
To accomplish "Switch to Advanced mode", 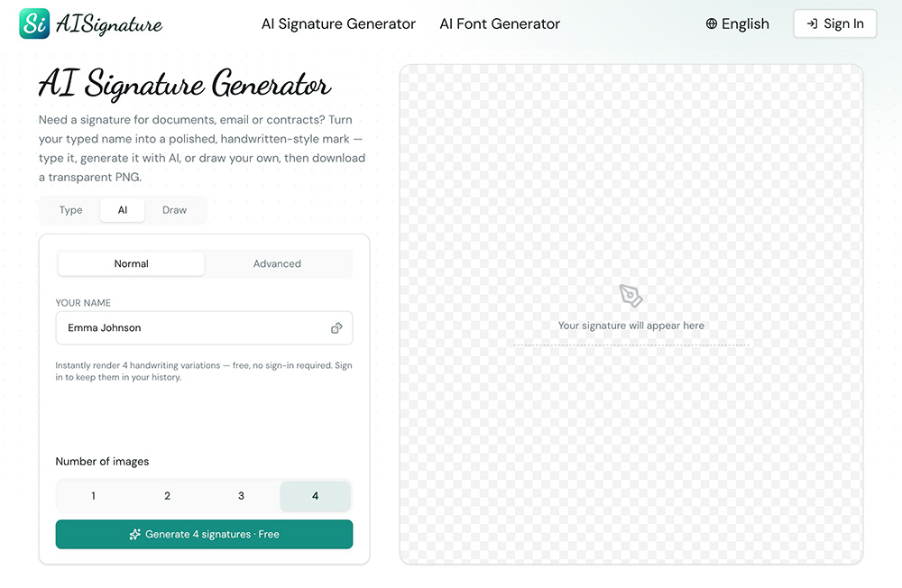I will (x=277, y=263).
